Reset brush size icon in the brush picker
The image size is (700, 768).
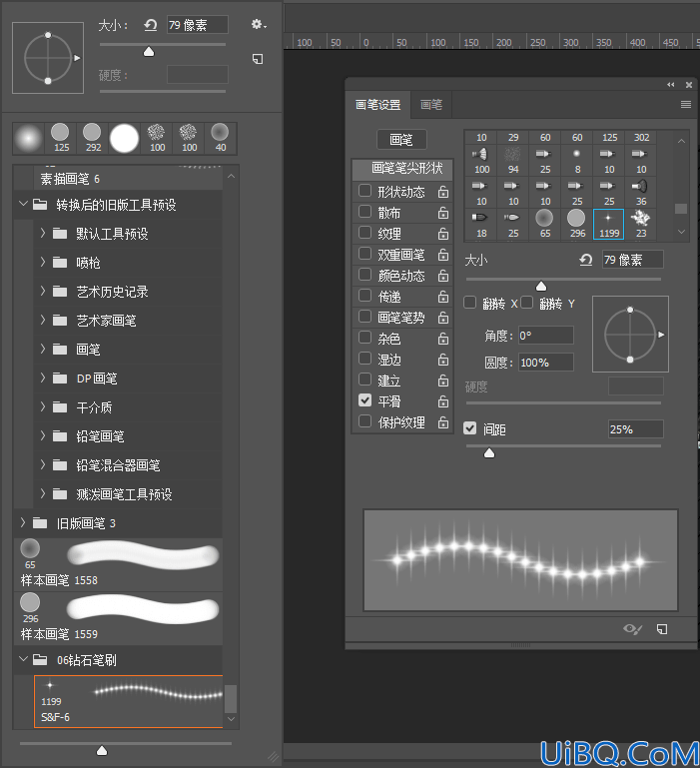coord(151,25)
